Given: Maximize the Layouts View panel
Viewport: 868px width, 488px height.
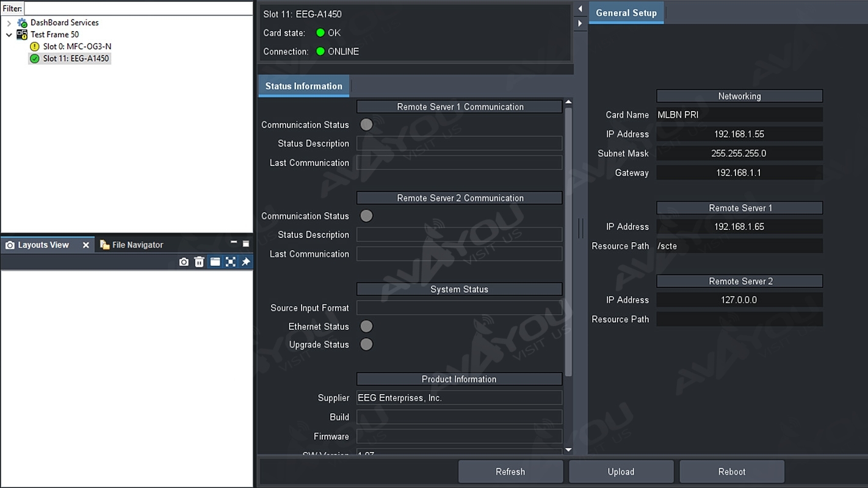Looking at the screenshot, I should coord(246,244).
